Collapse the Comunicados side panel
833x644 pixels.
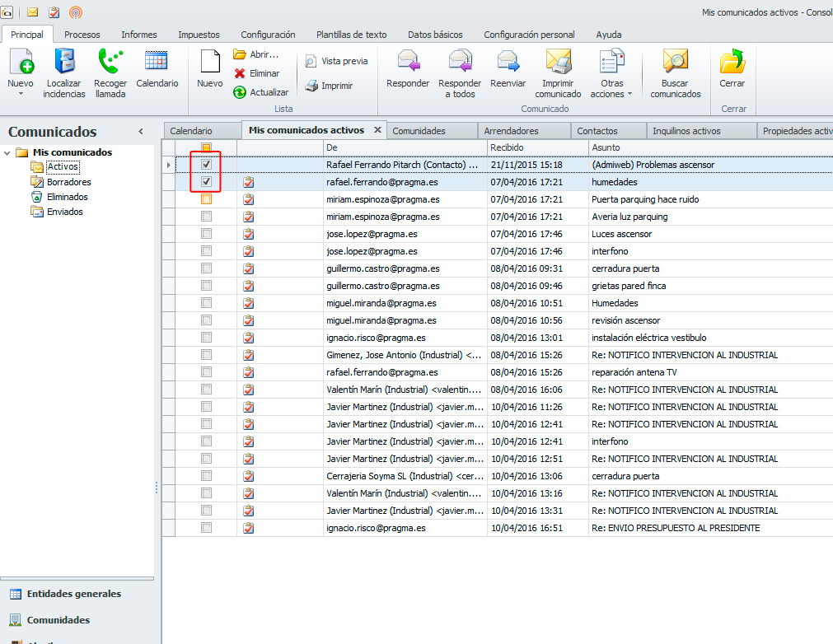141,131
